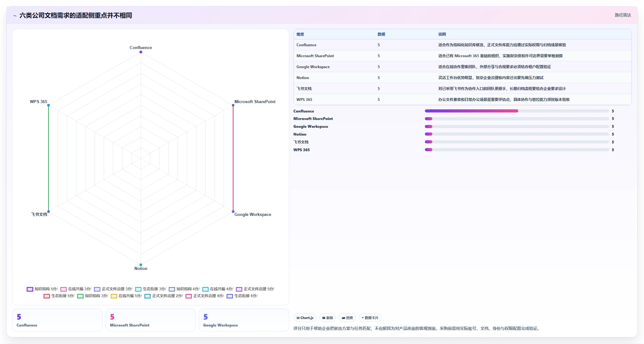Toggle the 正式文件治理 5分 legend series

[255, 289]
